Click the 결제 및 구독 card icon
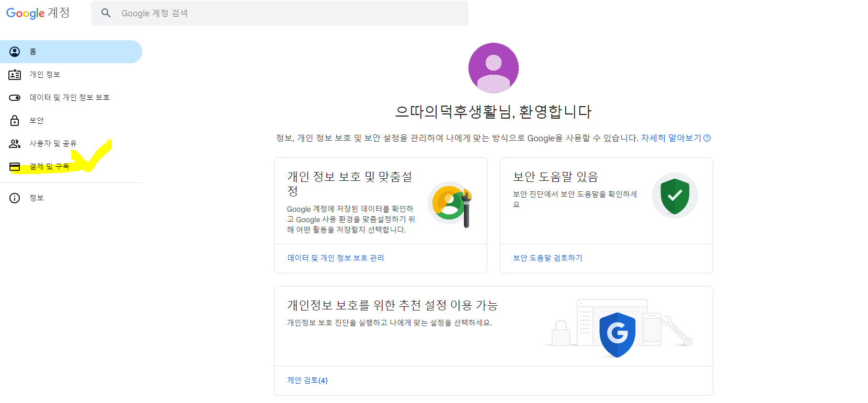The height and width of the screenshot is (403, 868). (x=15, y=167)
